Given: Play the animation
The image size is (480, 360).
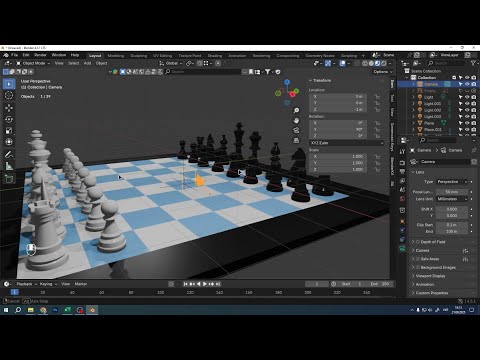Looking at the screenshot, I should tap(205, 284).
